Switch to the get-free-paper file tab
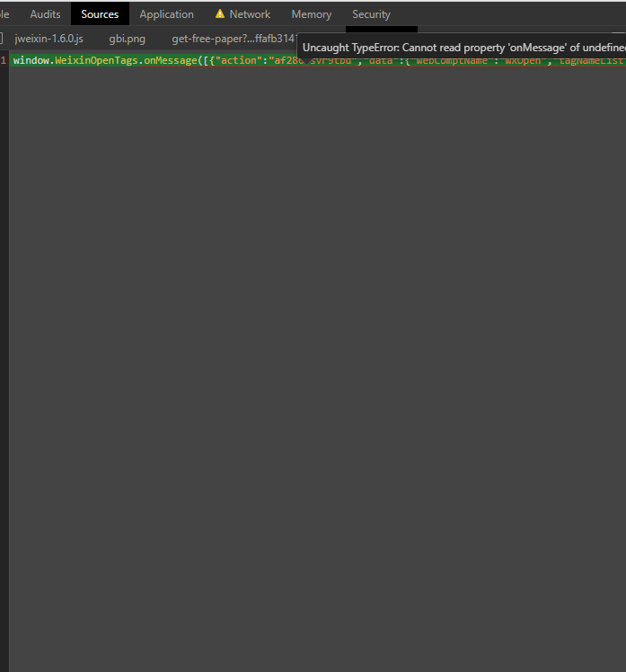Image resolution: width=626 pixels, height=672 pixels. pos(234,39)
